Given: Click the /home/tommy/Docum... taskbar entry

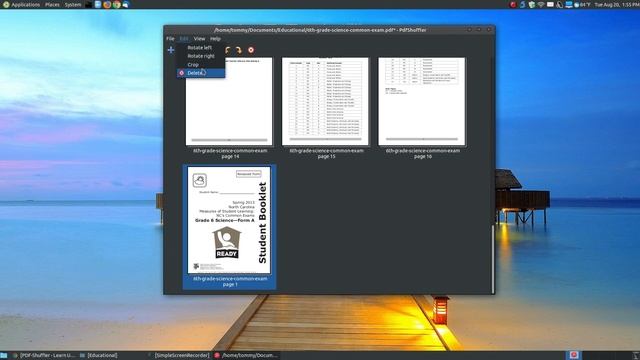Looking at the screenshot, I should tap(246, 356).
